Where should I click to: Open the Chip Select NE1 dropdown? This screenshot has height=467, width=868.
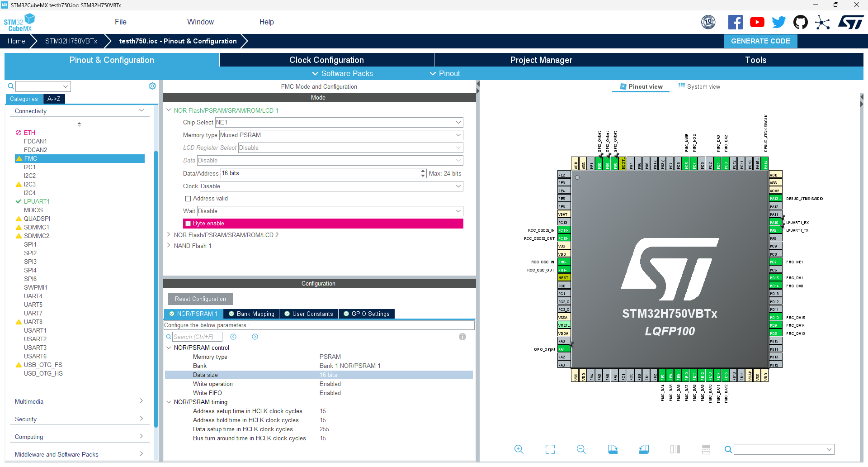[x=339, y=123]
